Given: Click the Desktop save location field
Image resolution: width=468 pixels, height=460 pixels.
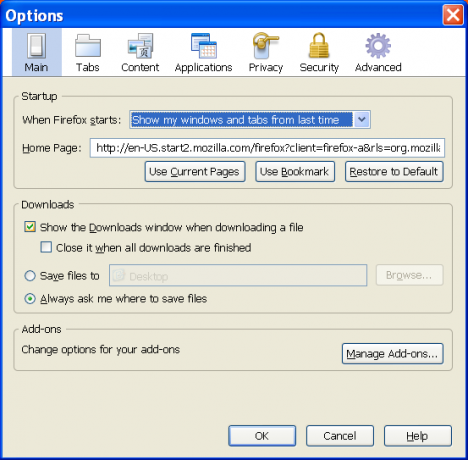Looking at the screenshot, I should point(238,275).
